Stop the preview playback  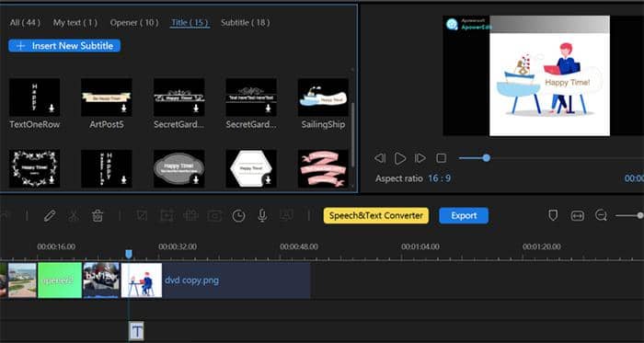(x=441, y=158)
